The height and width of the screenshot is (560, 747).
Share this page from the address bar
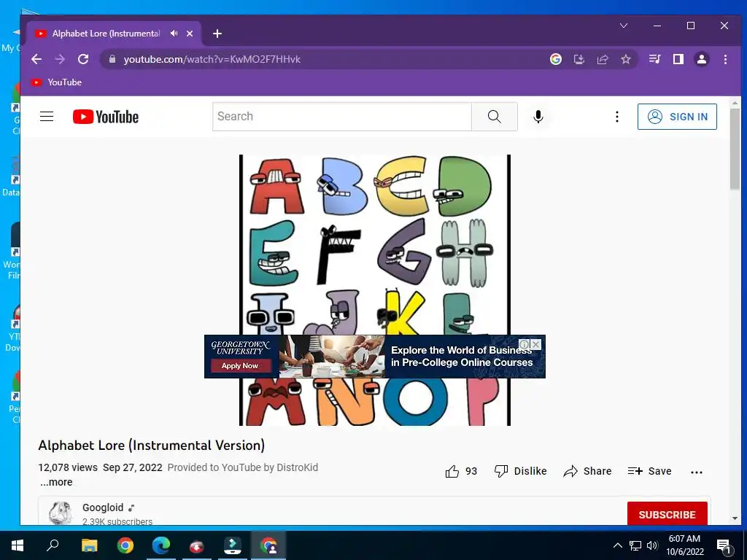602,59
